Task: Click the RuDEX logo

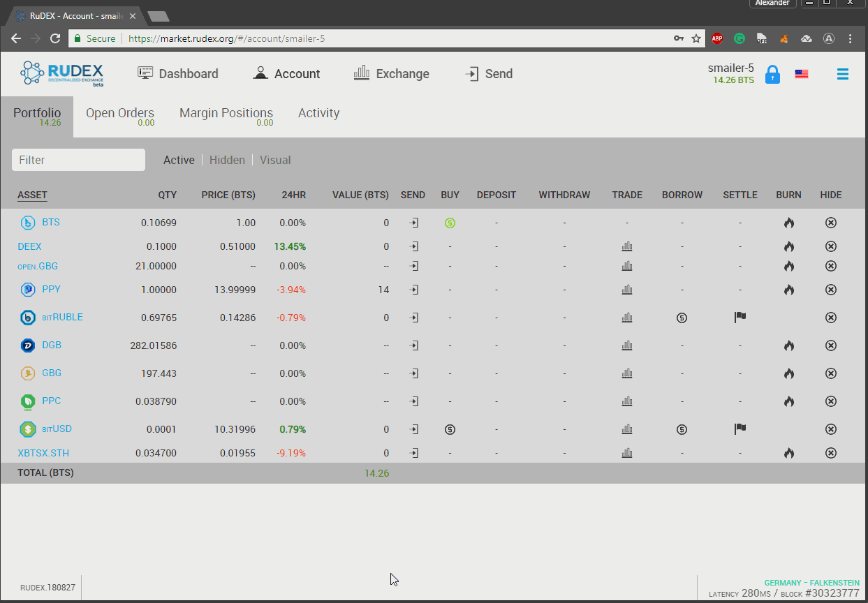Action: point(62,73)
